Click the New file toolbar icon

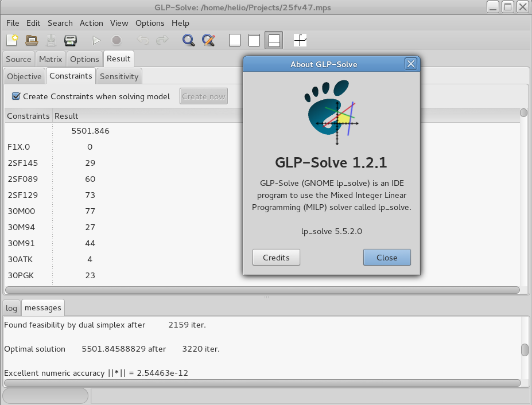(x=13, y=40)
